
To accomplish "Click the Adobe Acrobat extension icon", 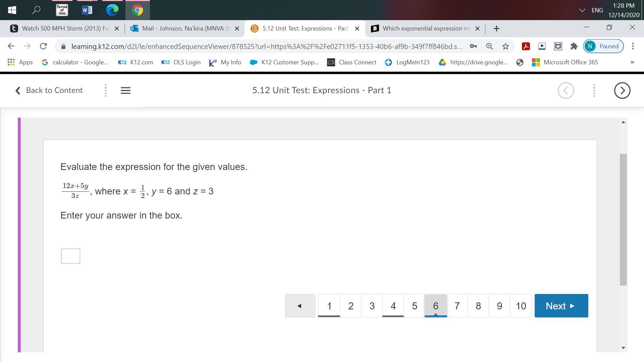I will [x=526, y=47].
